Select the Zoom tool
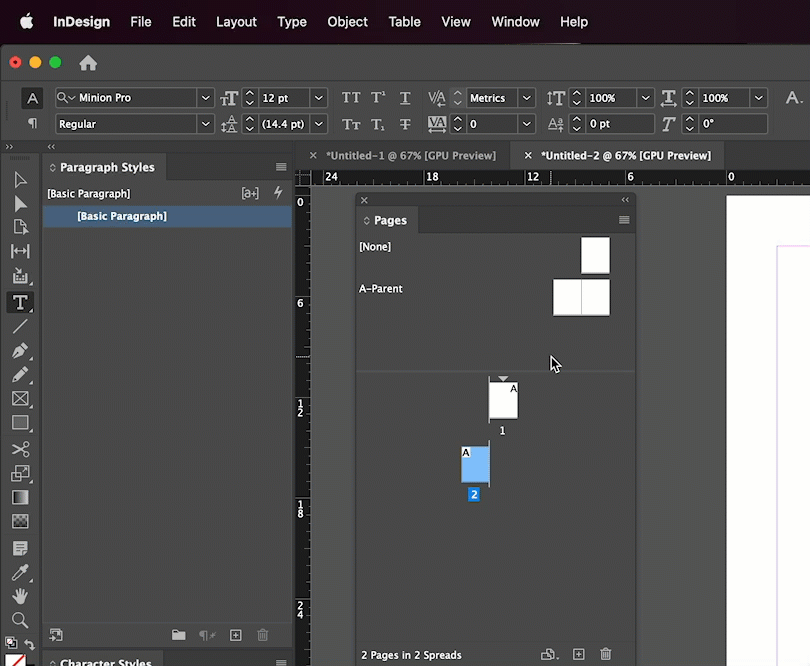The image size is (810, 666). coord(20,620)
